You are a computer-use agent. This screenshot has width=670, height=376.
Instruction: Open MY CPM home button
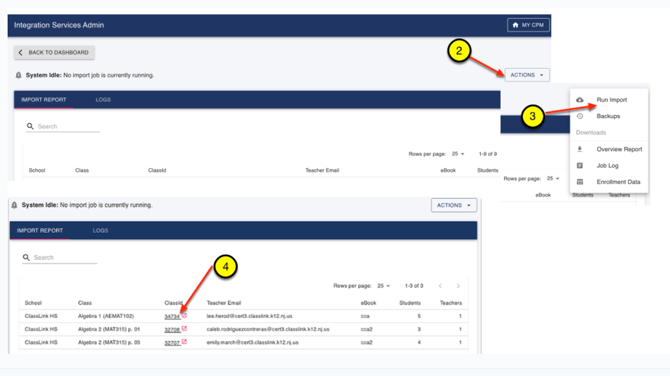[x=528, y=25]
